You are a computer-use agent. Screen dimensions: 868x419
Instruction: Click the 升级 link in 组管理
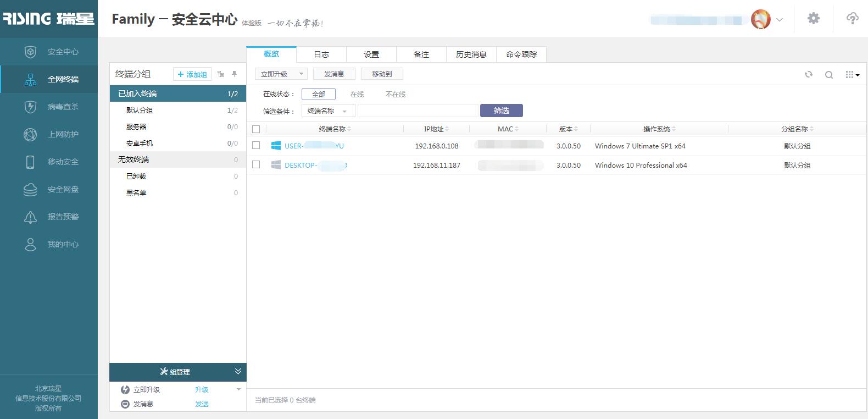pos(202,389)
